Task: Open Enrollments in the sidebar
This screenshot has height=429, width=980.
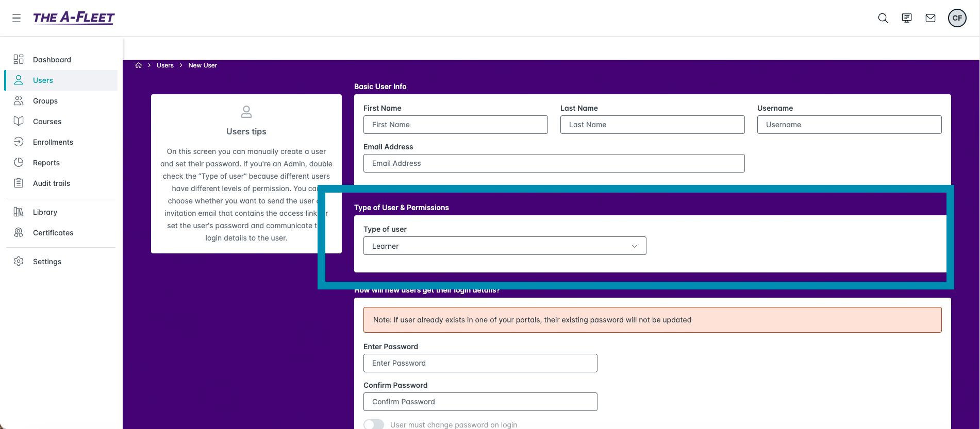Action: [53, 142]
